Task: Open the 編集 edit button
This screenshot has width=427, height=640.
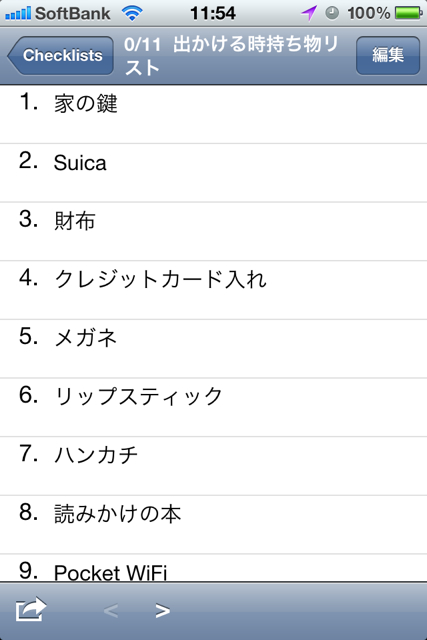Action: (x=388, y=56)
